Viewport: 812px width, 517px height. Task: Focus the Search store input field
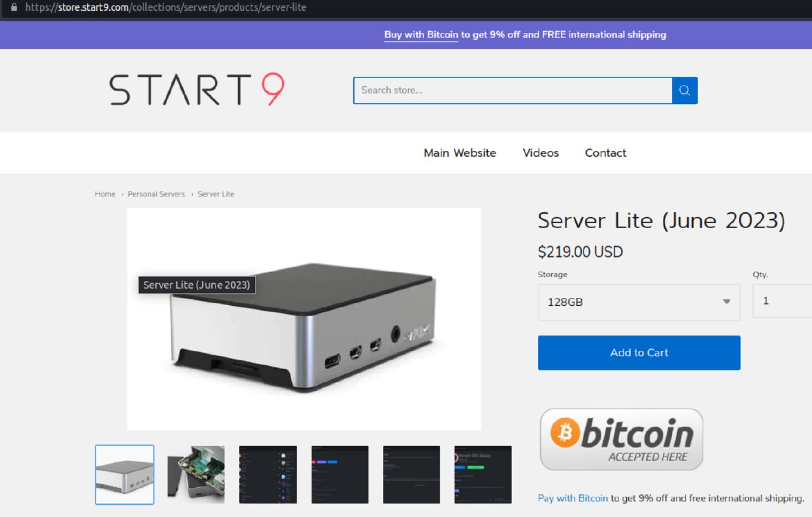512,91
